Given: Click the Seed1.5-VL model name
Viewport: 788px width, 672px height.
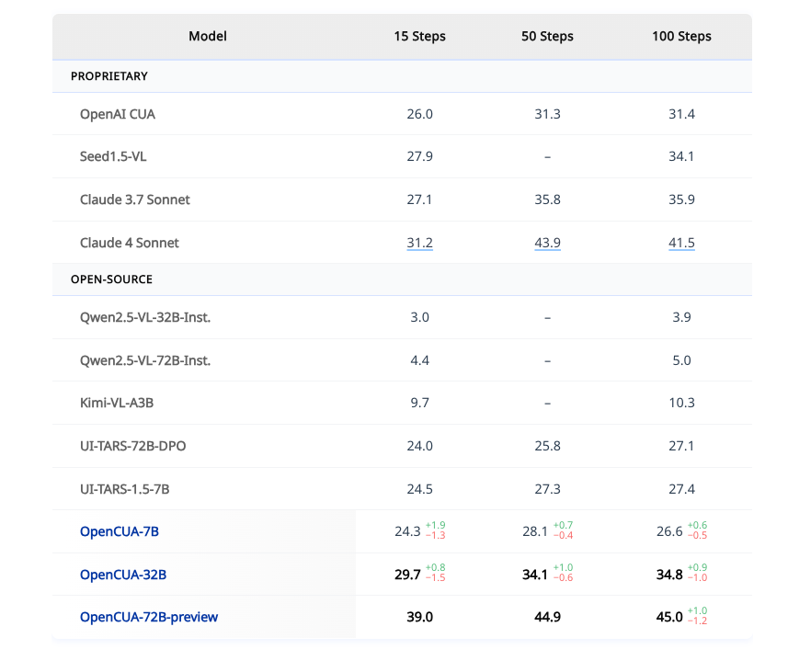Looking at the screenshot, I should [113, 156].
